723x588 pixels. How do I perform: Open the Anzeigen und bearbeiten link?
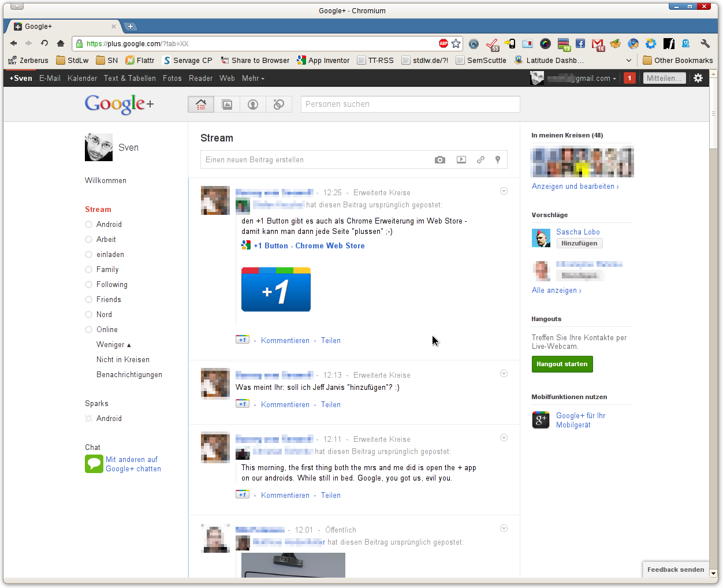[x=575, y=187]
